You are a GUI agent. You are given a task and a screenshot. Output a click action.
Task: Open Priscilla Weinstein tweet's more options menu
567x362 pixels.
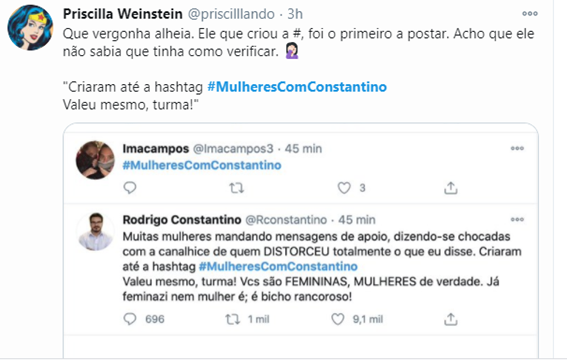point(530,14)
